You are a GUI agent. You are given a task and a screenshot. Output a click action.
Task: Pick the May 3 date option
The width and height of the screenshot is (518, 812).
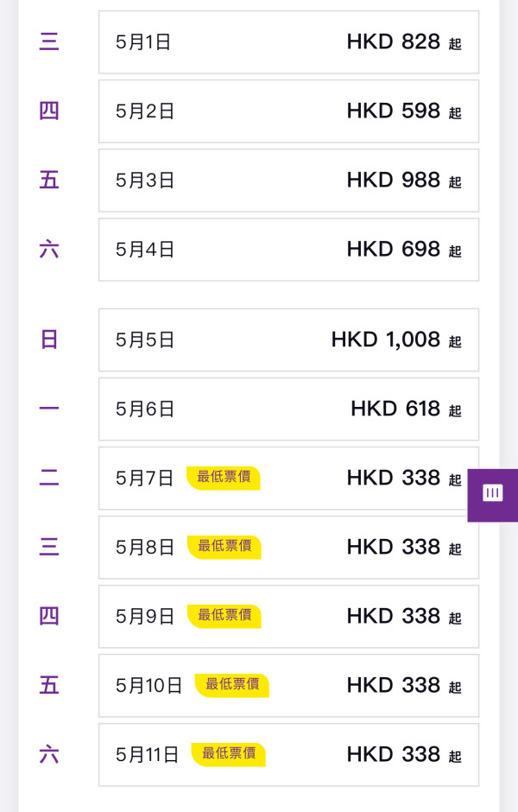tap(288, 180)
